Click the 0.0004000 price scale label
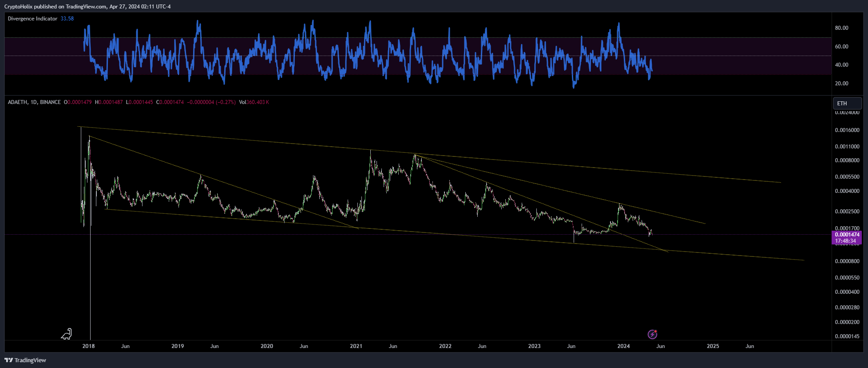 click(x=847, y=191)
